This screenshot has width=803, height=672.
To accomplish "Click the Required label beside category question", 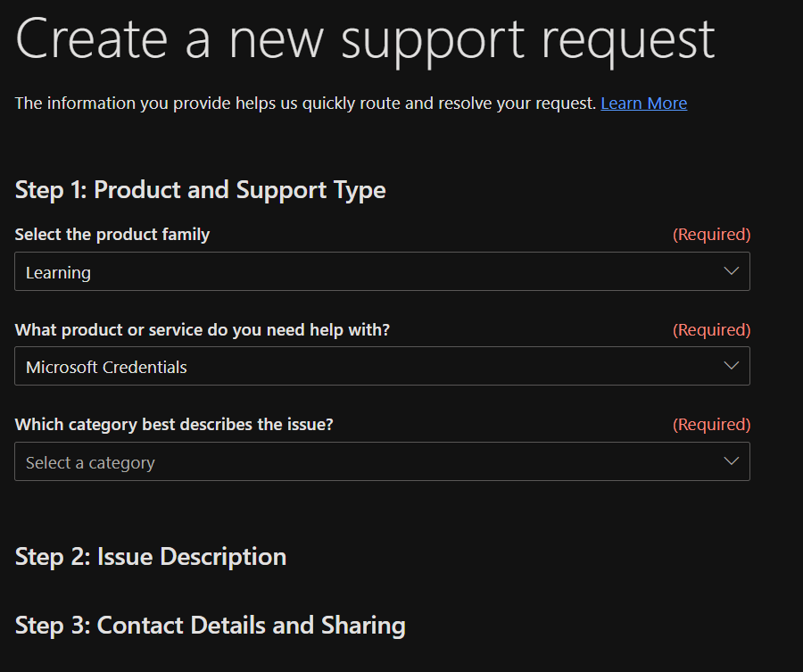I will click(711, 424).
